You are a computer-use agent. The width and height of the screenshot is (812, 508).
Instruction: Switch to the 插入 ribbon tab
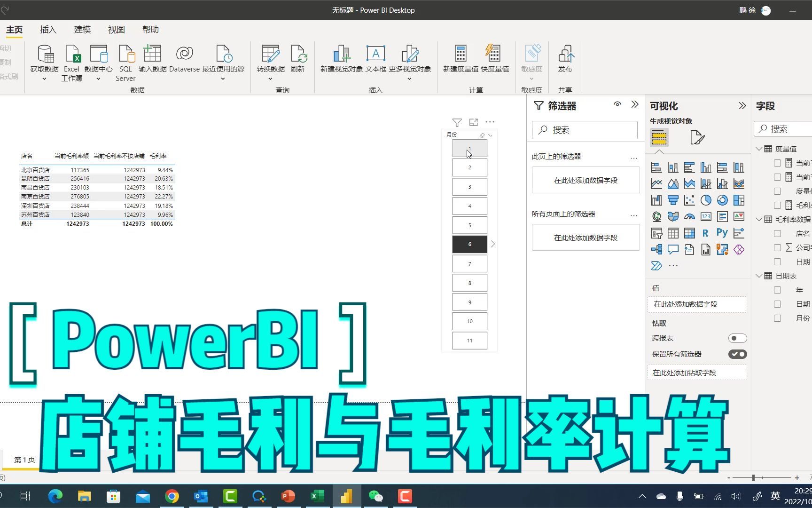(48, 30)
